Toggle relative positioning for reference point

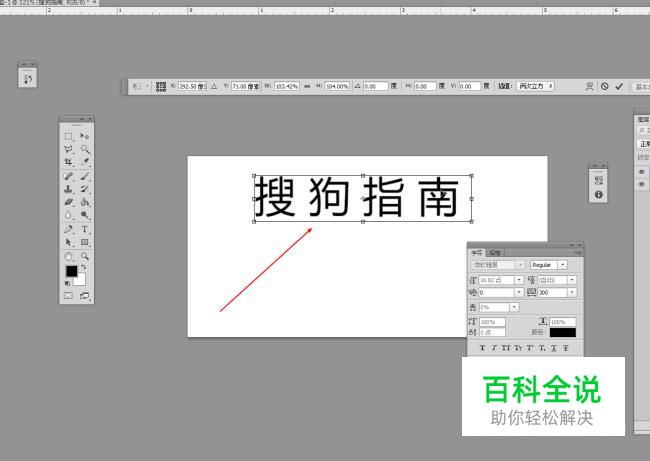pos(214,86)
